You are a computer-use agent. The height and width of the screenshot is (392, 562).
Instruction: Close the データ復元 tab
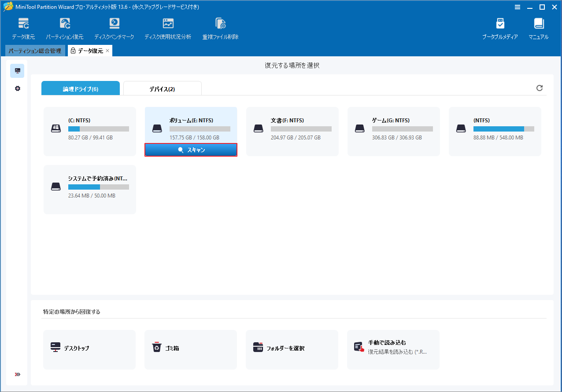[x=107, y=51]
